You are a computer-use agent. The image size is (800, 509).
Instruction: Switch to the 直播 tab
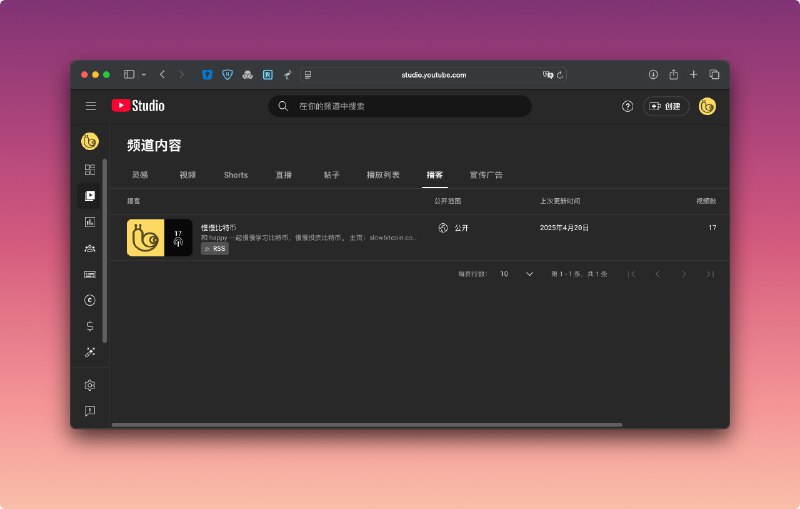(284, 175)
